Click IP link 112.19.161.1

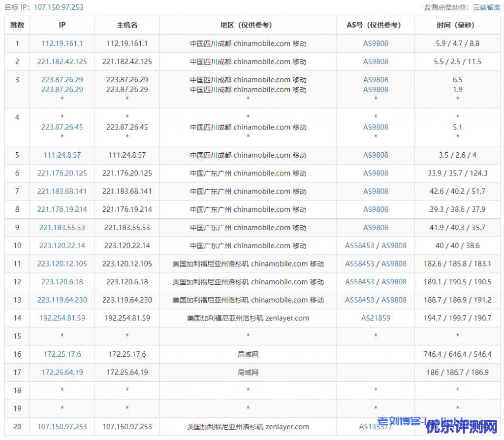(62, 43)
